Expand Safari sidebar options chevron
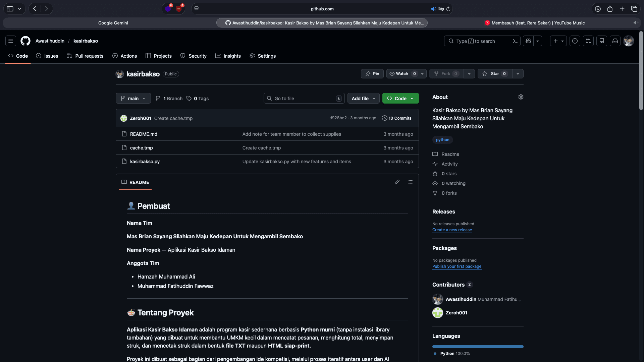This screenshot has height=362, width=644. tap(20, 9)
